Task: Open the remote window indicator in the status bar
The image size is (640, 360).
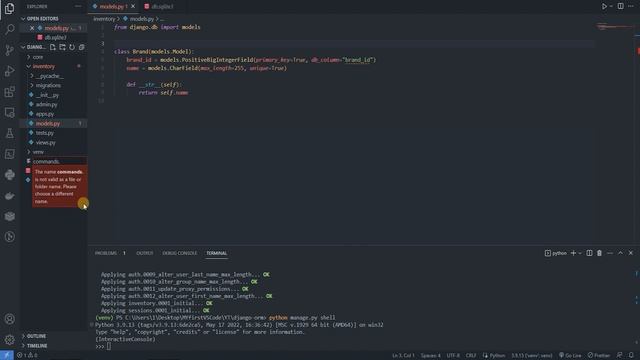Action: pos(7,356)
